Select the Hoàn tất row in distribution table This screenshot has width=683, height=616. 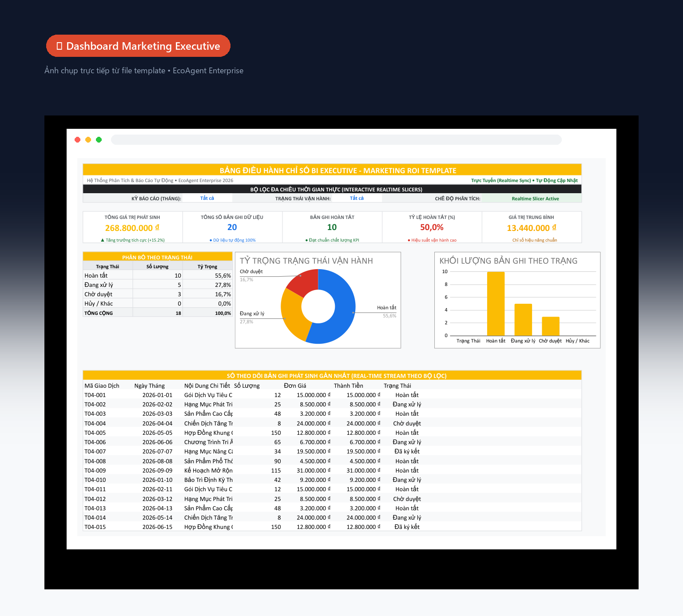(158, 275)
